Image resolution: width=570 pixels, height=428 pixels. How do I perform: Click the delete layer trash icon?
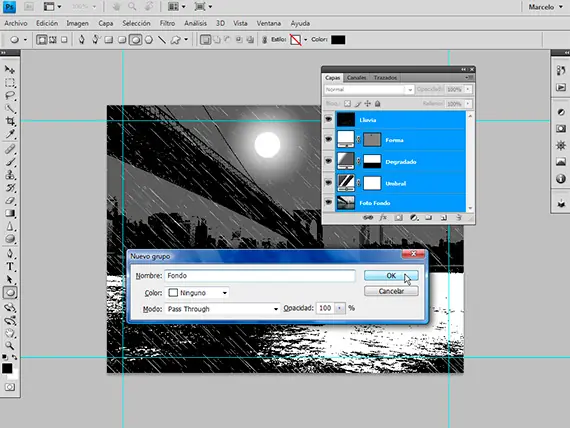point(459,217)
